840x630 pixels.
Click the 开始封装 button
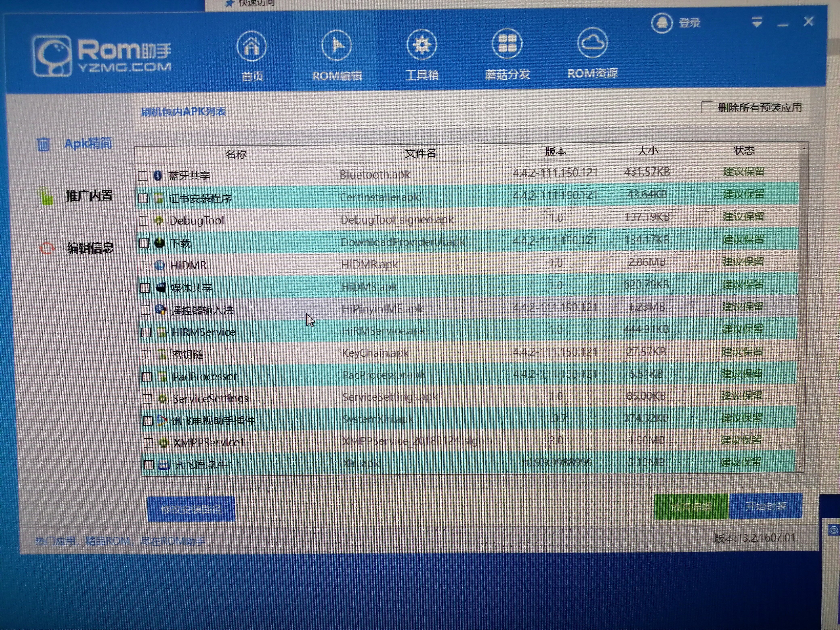765,506
